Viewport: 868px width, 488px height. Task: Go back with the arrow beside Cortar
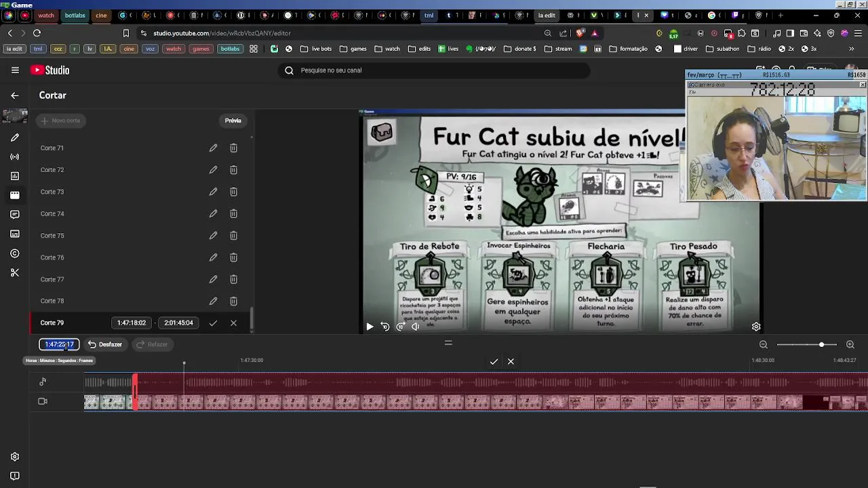tap(15, 96)
